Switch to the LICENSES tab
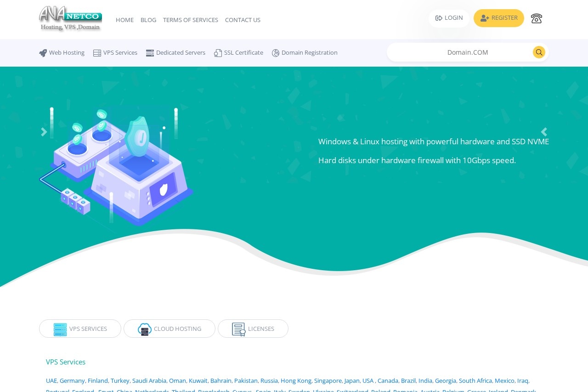This screenshot has height=392, width=588. pyautogui.click(x=253, y=329)
